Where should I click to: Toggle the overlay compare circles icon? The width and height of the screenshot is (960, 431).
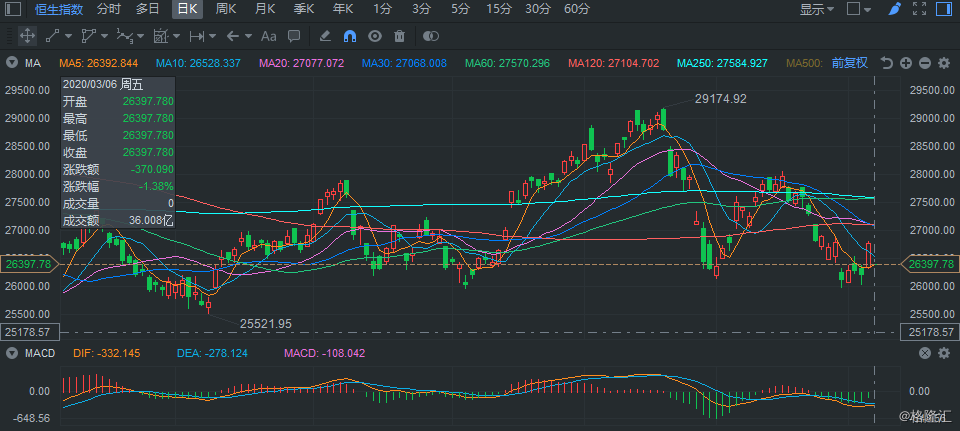point(430,36)
